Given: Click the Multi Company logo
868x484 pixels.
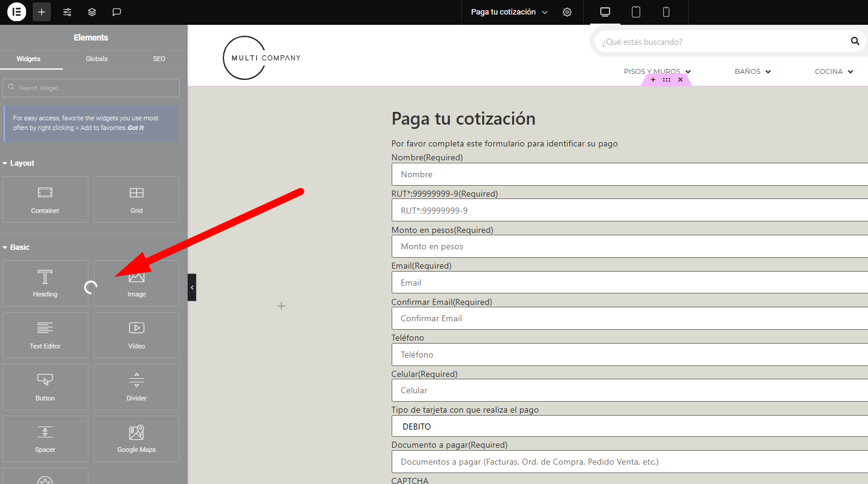Looking at the screenshot, I should (261, 58).
